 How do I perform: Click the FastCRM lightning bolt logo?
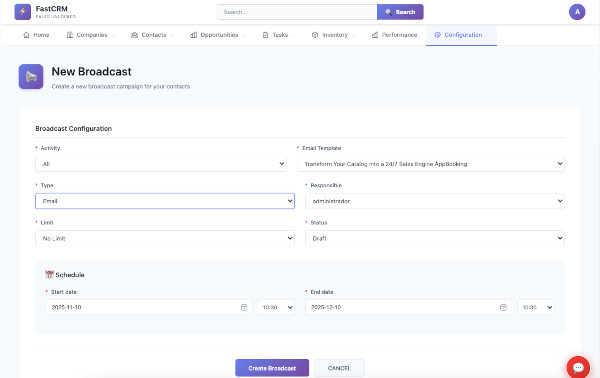pos(23,12)
